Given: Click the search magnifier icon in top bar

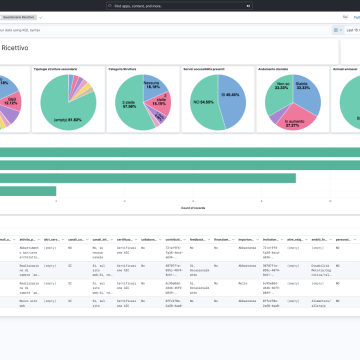Looking at the screenshot, I should tap(111, 6).
